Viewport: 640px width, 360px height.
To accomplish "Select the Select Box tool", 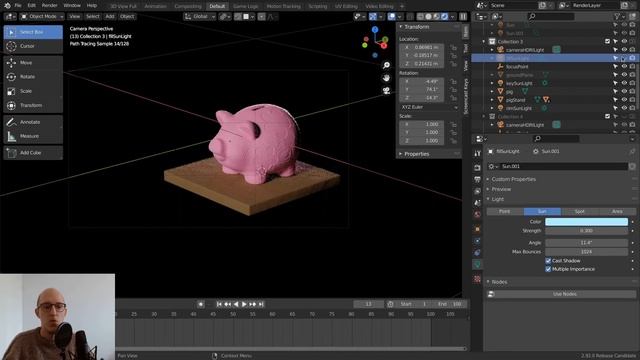I will (33, 32).
